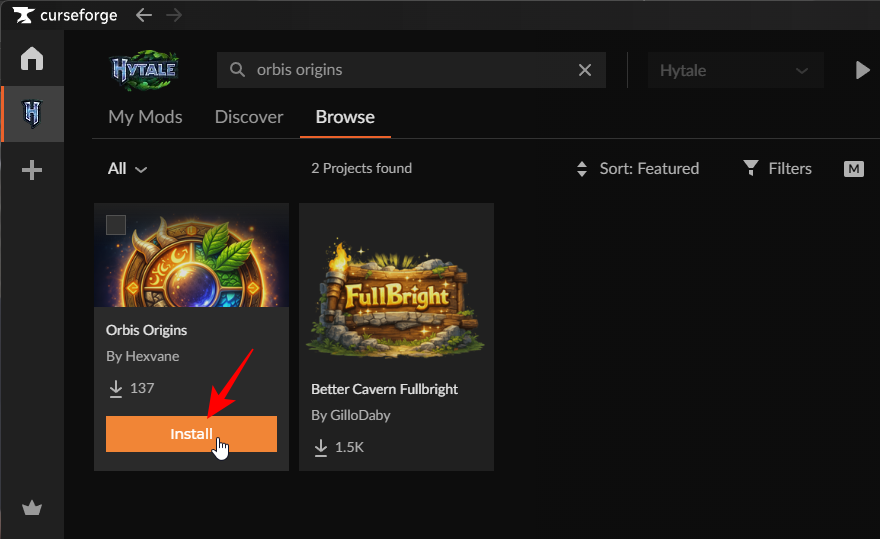Navigate back with the left arrow
880x539 pixels.
[144, 15]
